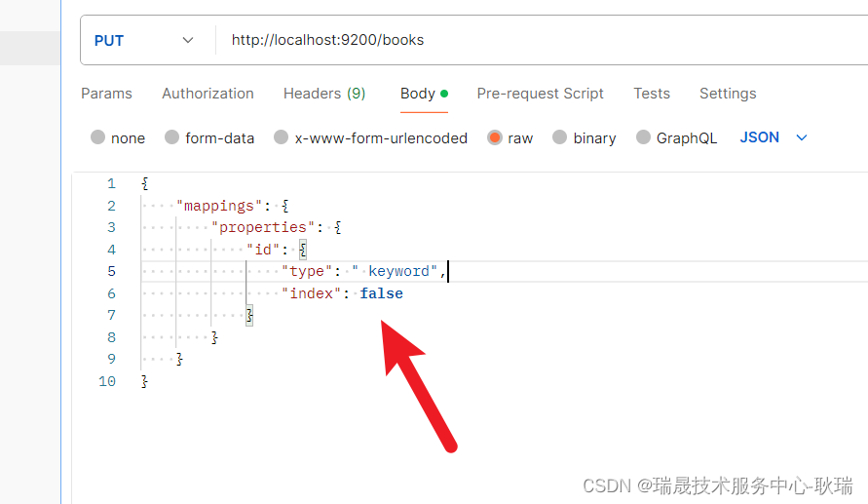This screenshot has height=504, width=868.
Task: Select the GraphQL body radio
Action: point(643,136)
